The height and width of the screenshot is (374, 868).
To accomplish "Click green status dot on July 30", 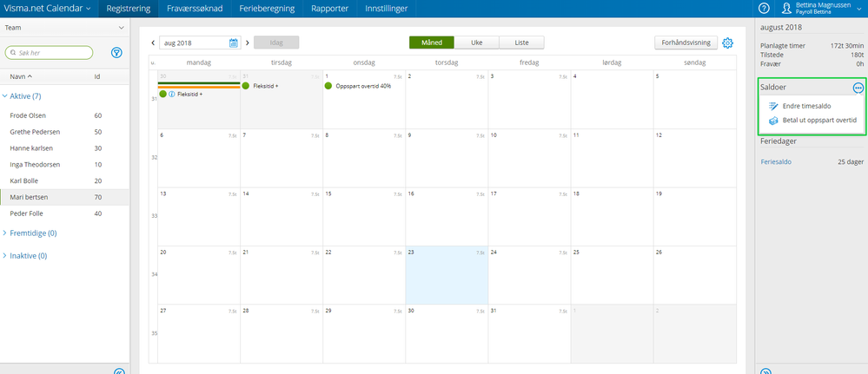I will (x=162, y=94).
